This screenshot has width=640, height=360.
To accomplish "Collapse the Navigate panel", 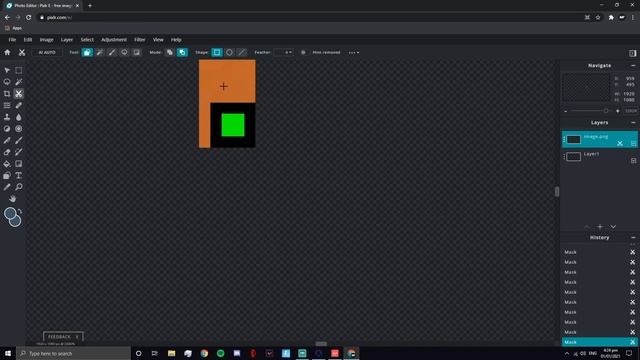I will (633, 65).
